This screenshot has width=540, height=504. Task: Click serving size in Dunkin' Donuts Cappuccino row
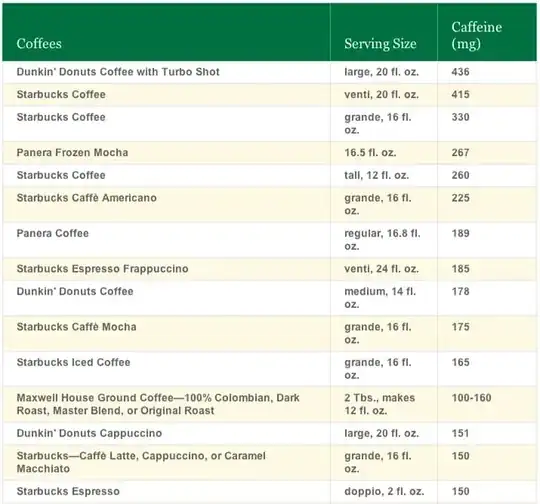coord(381,433)
